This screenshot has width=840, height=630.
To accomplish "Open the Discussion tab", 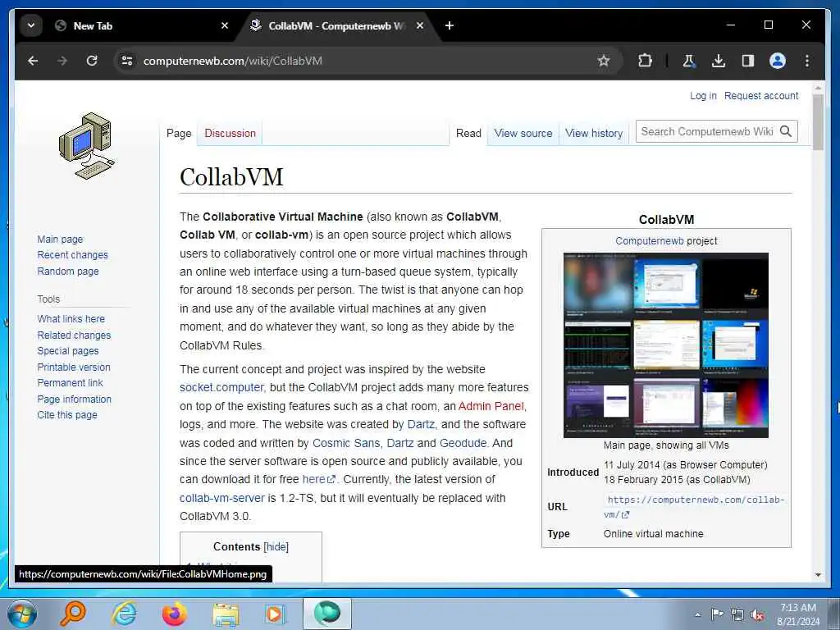I will coord(230,134).
